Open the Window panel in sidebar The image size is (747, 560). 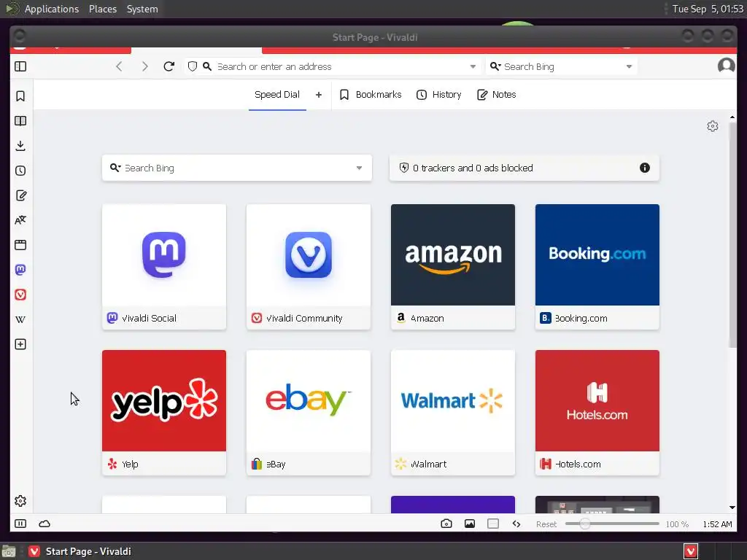tap(20, 245)
